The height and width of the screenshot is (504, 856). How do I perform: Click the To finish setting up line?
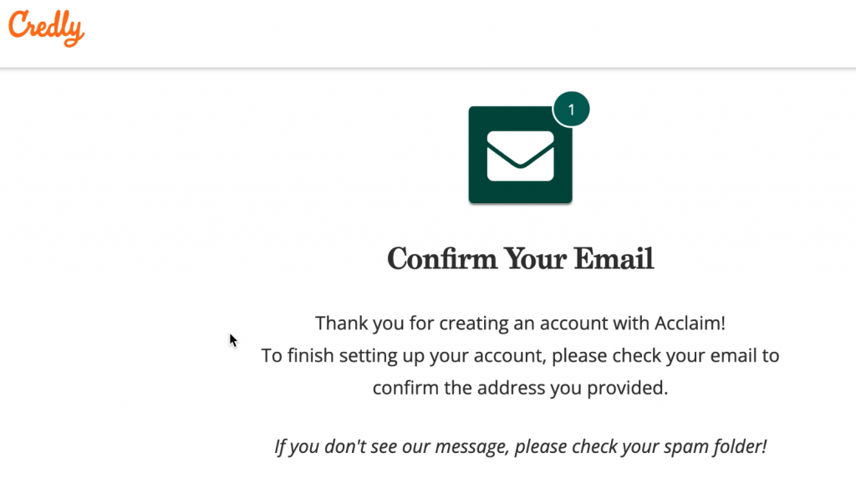coord(520,355)
